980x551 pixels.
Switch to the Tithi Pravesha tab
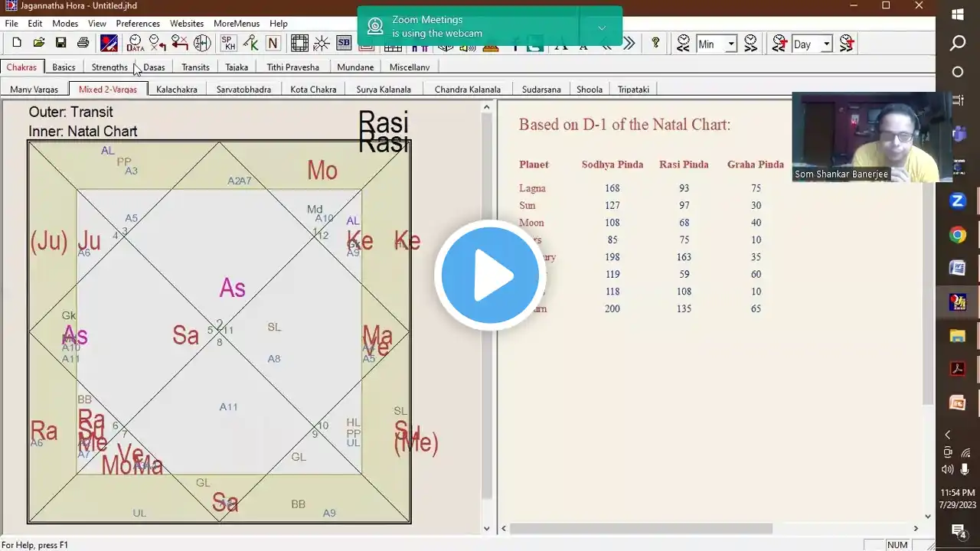tap(292, 67)
